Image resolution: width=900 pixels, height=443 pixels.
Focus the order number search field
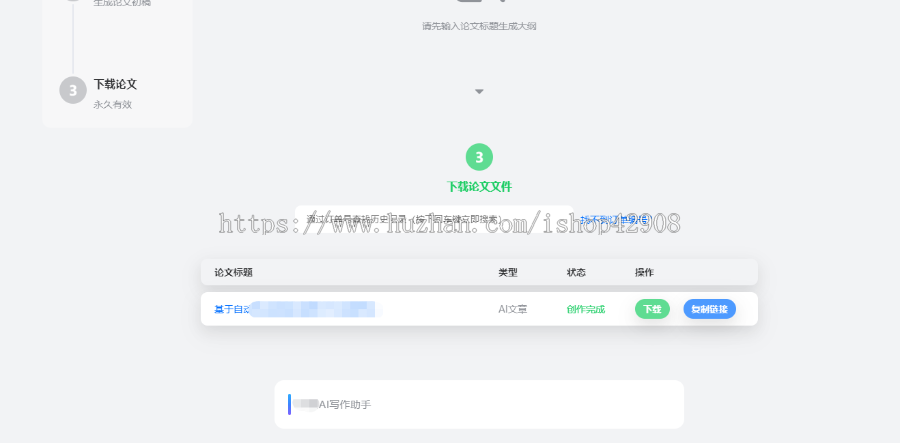(435, 219)
